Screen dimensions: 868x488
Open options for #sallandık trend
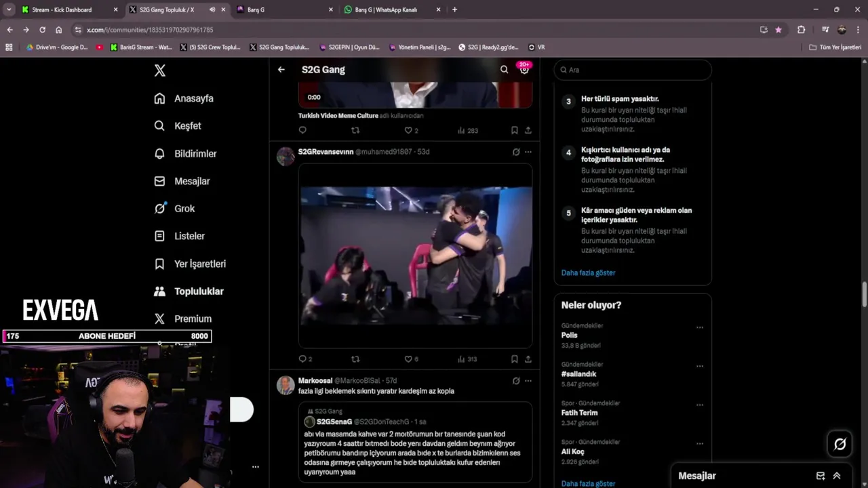point(700,366)
